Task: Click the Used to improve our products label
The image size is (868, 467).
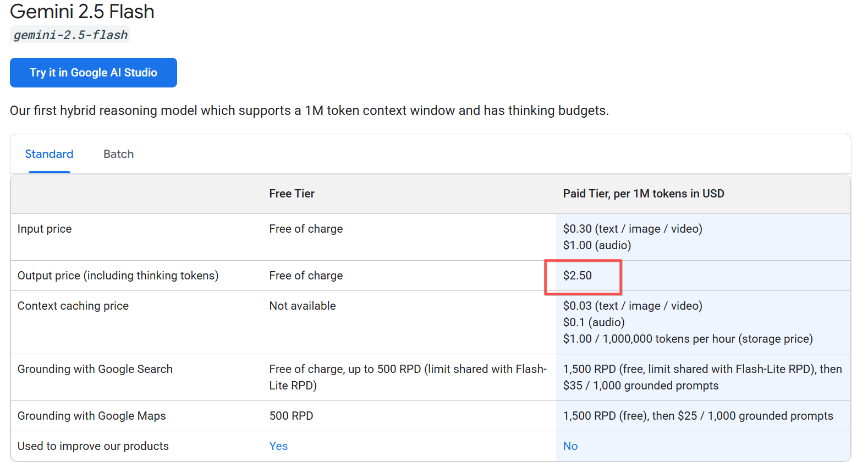Action: [93, 446]
